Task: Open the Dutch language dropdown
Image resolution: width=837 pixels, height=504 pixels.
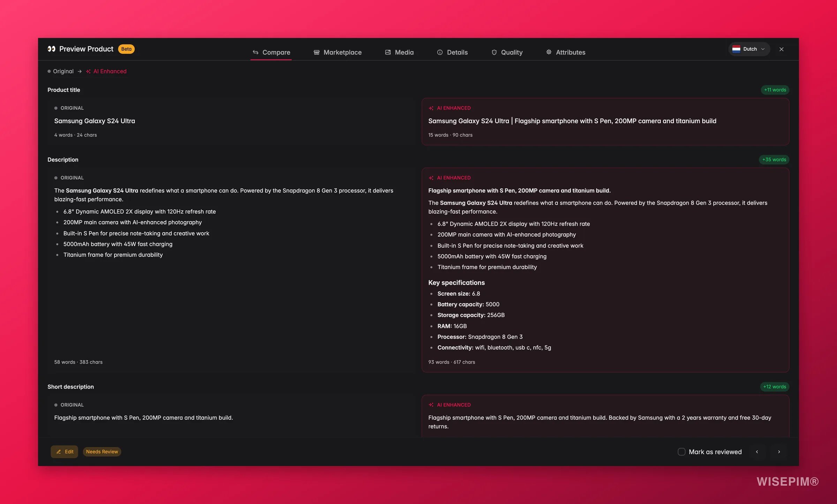Action: [x=749, y=49]
